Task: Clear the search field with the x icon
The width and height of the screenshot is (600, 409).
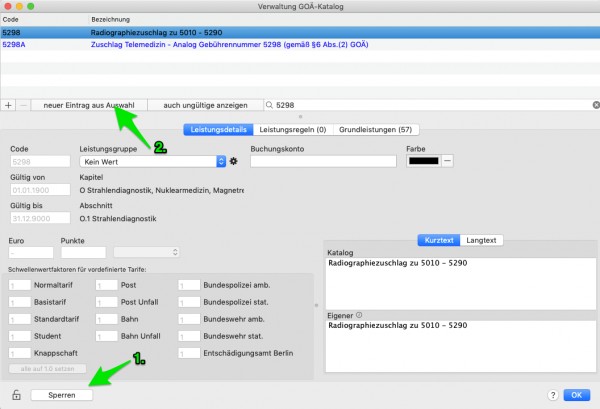Action: 596,105
